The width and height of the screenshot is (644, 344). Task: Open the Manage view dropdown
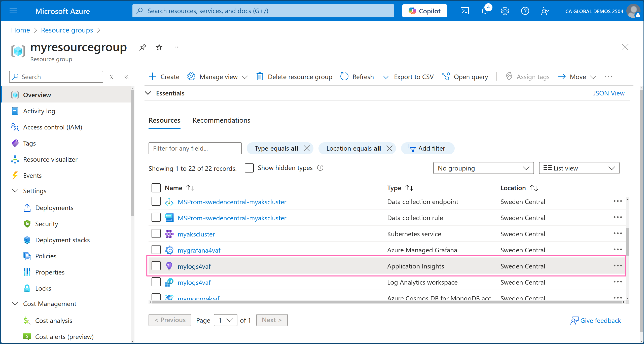[x=218, y=77]
